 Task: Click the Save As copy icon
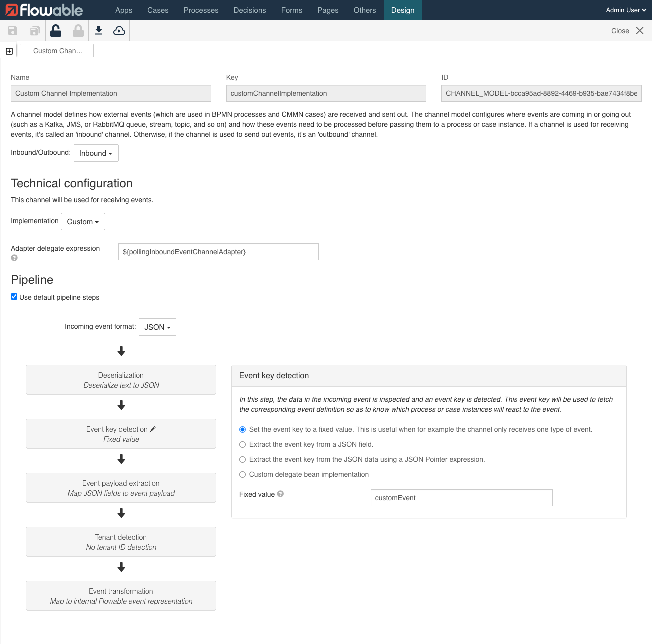34,30
